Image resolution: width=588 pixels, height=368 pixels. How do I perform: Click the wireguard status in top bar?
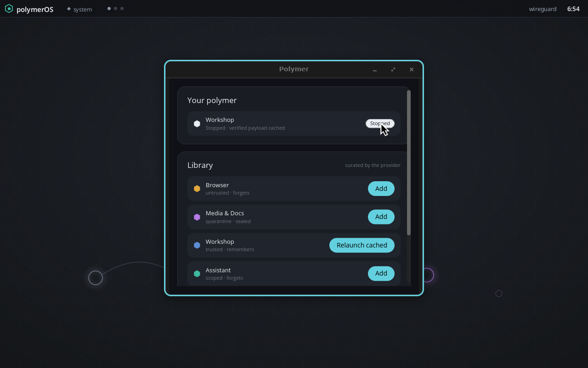[x=543, y=9]
